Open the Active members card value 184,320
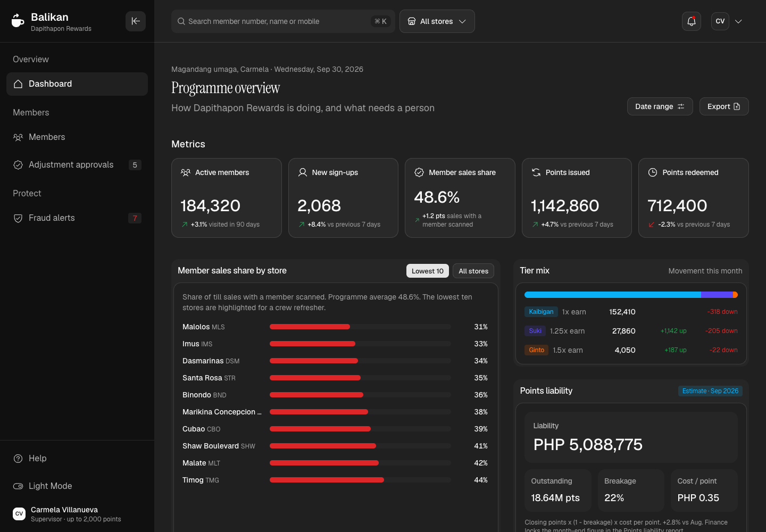 (x=211, y=205)
